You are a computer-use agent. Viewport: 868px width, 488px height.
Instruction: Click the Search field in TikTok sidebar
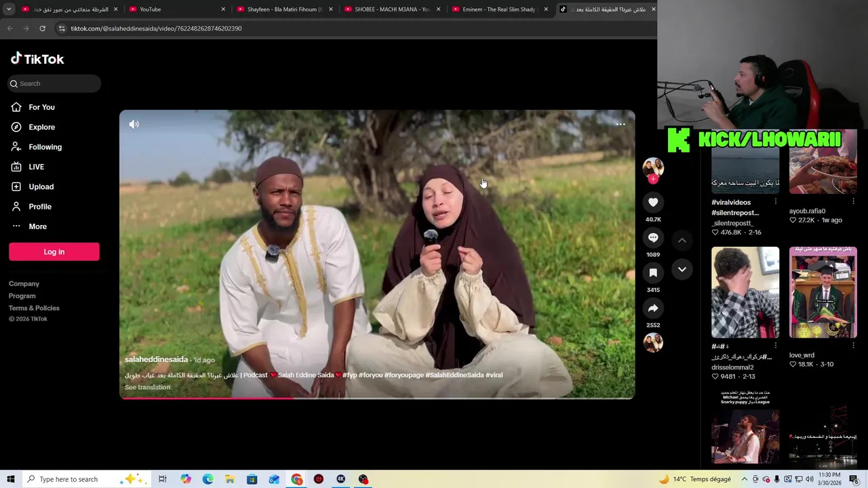tap(54, 83)
